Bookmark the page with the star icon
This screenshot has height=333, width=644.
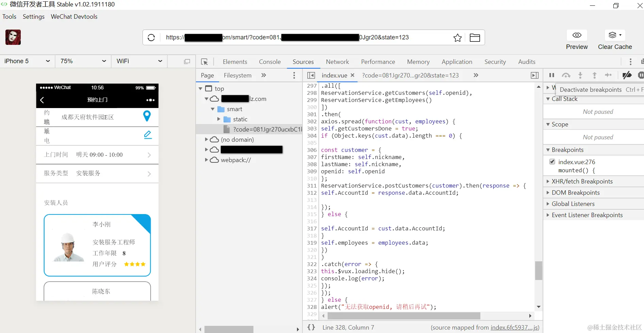point(458,38)
